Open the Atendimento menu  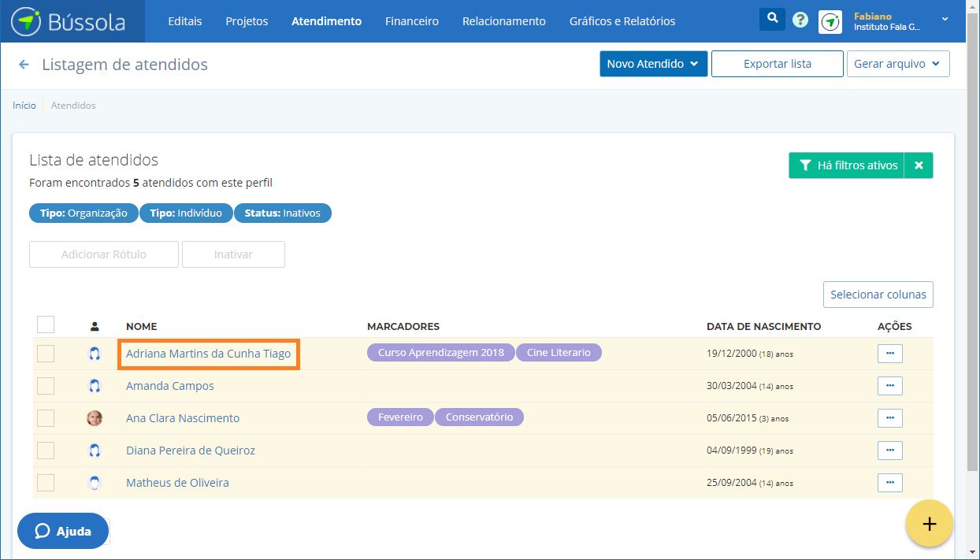point(327,21)
